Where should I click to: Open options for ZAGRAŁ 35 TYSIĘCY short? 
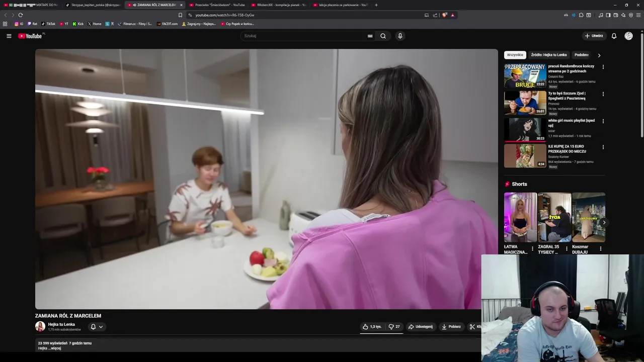[x=567, y=248]
